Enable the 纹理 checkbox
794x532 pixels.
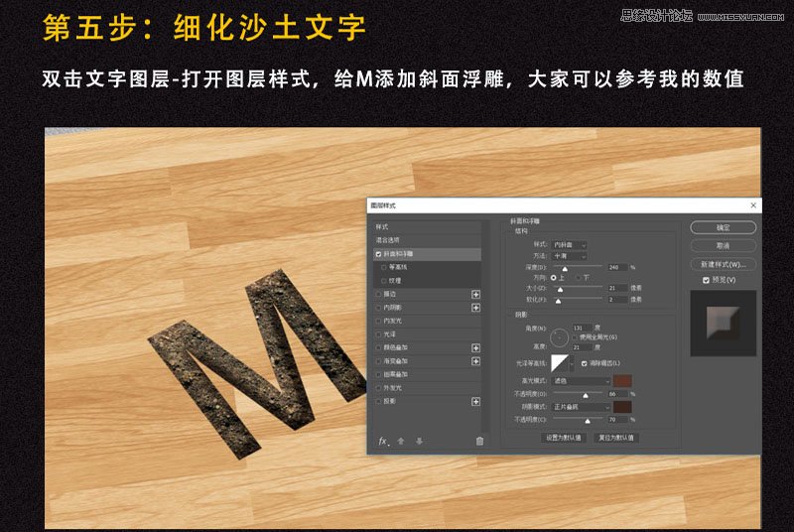(384, 281)
